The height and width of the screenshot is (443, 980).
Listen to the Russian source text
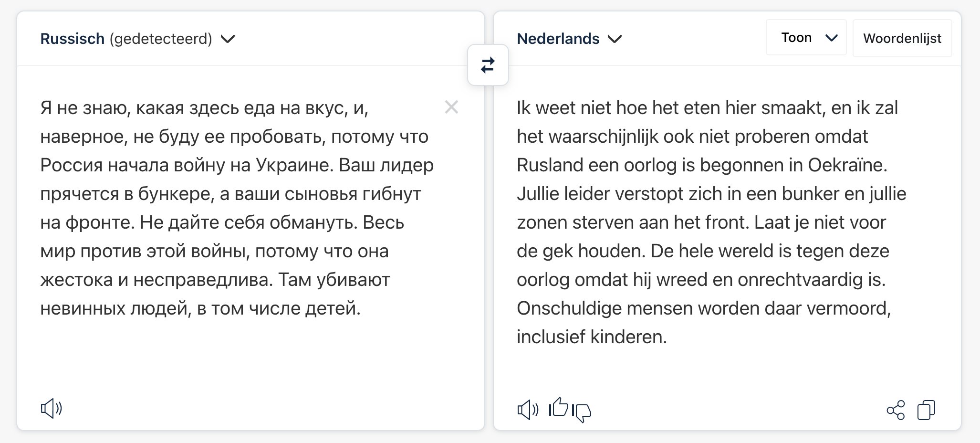coord(51,409)
